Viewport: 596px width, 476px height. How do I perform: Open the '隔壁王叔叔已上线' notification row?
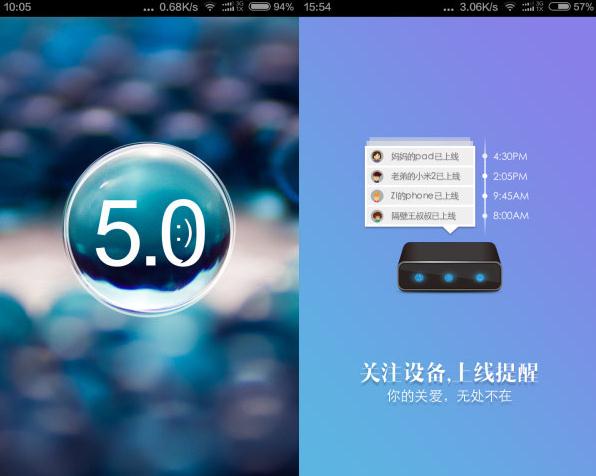point(420,216)
